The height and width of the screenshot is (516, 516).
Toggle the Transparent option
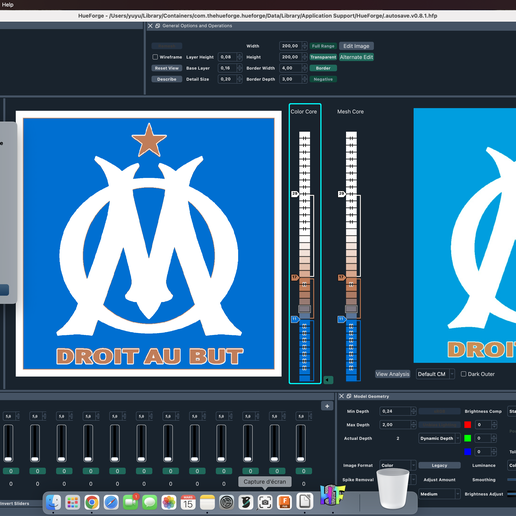click(323, 57)
